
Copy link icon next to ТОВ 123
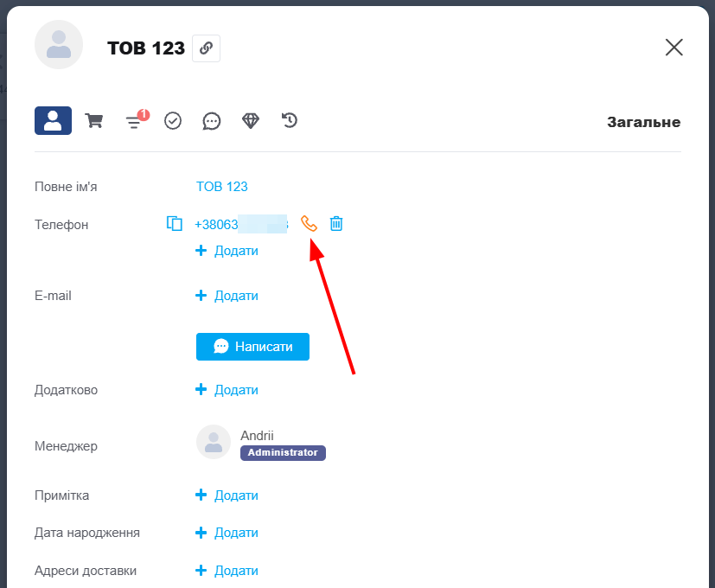click(206, 48)
